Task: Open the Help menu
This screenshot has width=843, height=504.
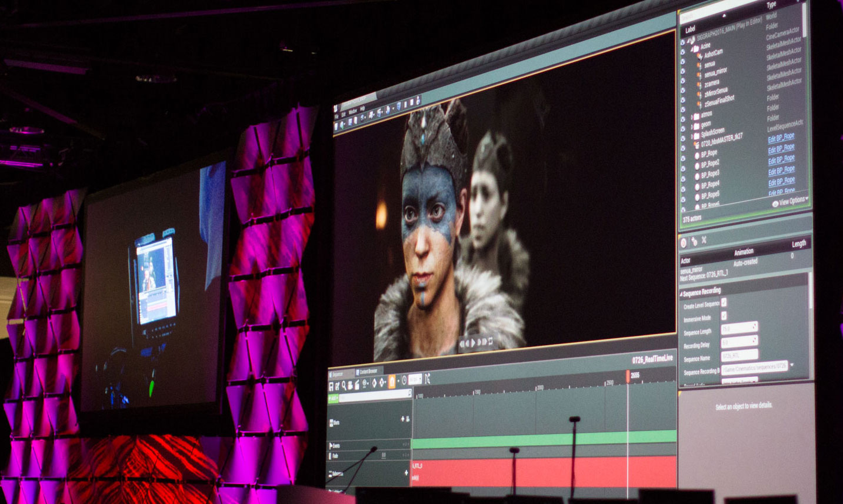Action: (x=362, y=108)
